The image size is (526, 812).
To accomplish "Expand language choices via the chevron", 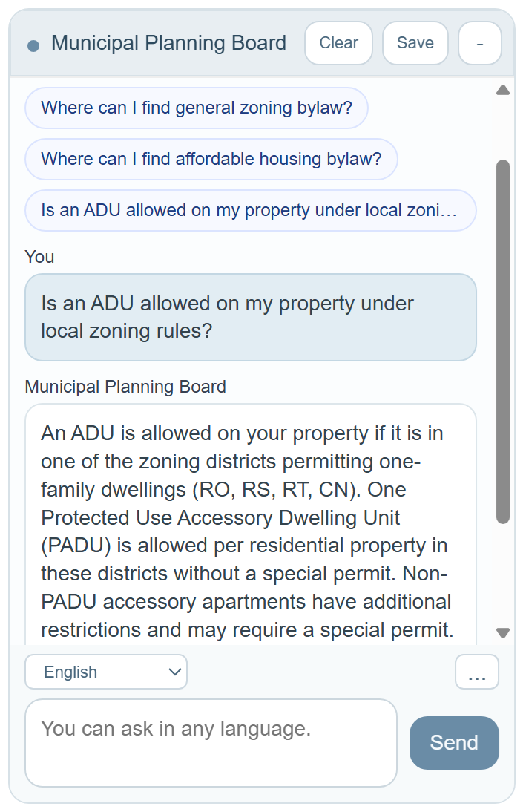I will [176, 672].
